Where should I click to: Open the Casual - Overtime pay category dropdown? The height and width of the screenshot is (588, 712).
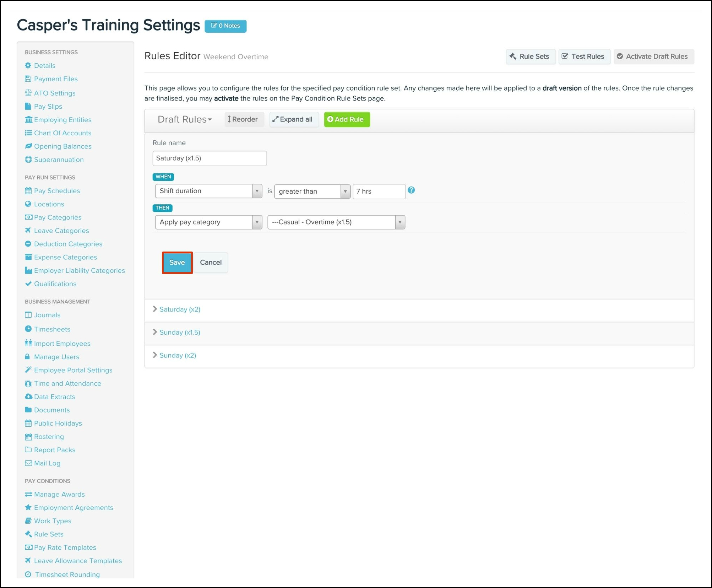click(336, 222)
